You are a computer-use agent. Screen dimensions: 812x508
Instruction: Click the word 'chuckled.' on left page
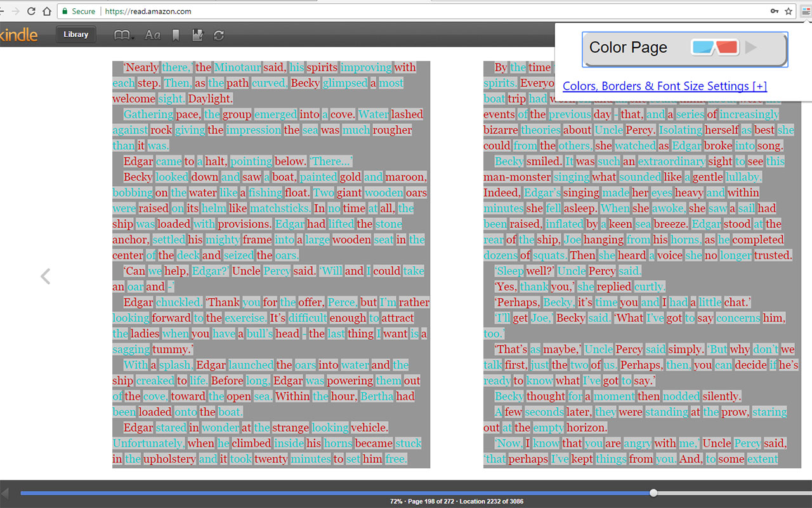click(180, 302)
